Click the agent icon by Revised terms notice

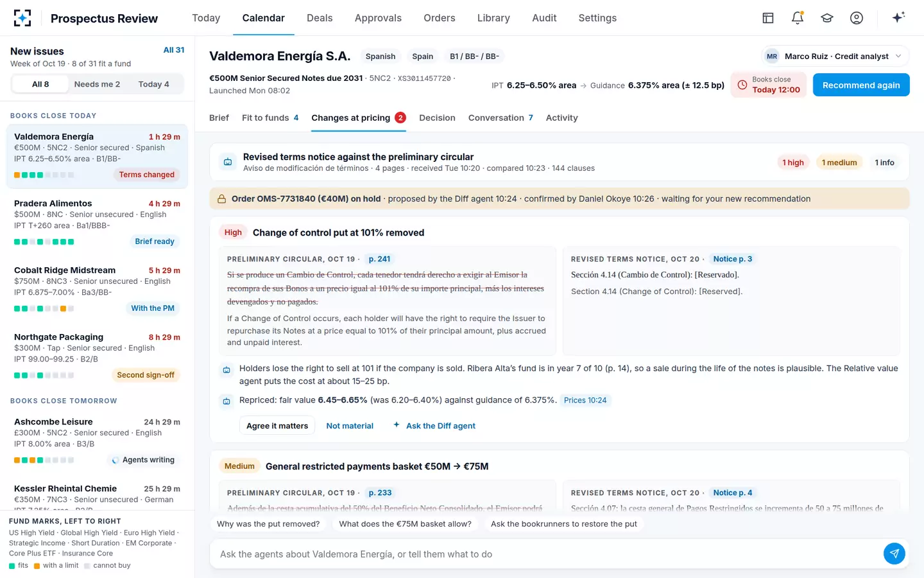click(x=228, y=162)
